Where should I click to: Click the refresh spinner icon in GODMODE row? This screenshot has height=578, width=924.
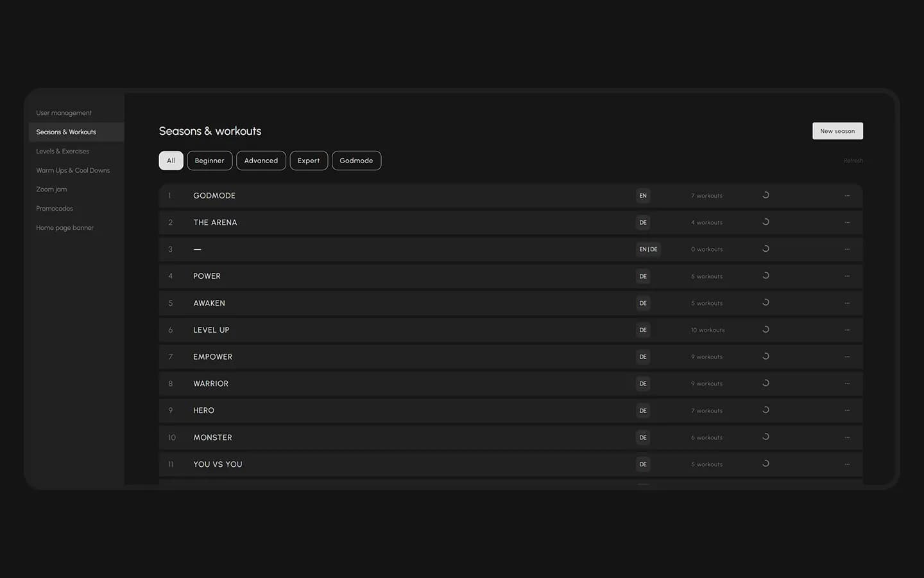click(766, 195)
